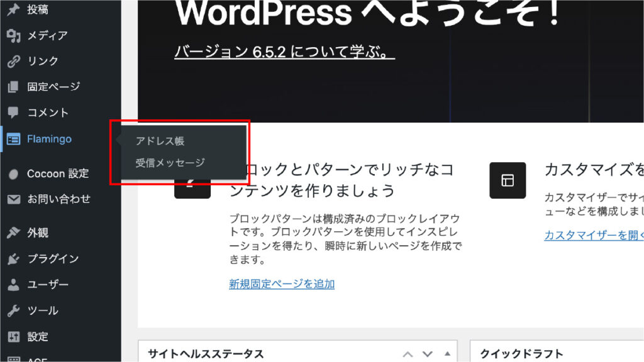Click the customize layout icon square
The image size is (644, 362).
(x=508, y=181)
